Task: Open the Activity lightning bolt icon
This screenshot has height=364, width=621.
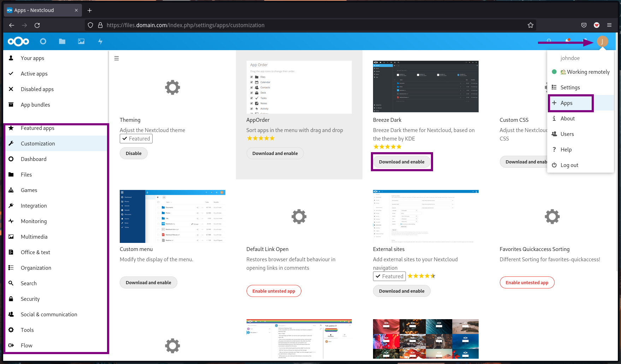Action: (x=100, y=42)
